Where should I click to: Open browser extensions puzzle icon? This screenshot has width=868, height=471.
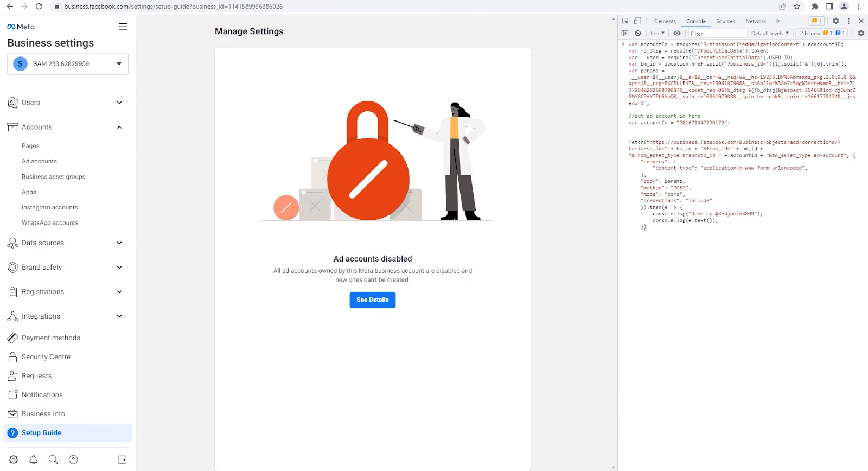(815, 7)
